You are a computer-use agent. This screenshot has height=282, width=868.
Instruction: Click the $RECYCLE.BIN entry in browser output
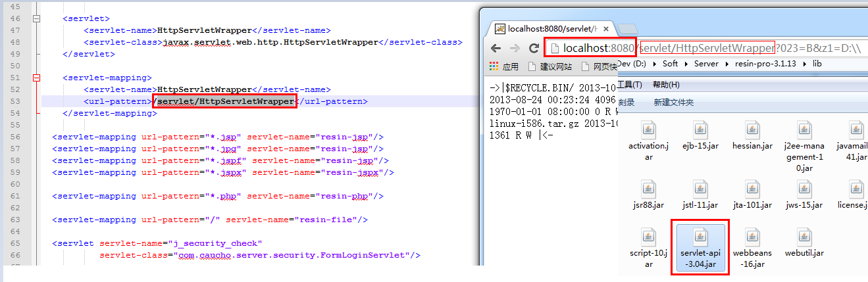pyautogui.click(x=532, y=88)
